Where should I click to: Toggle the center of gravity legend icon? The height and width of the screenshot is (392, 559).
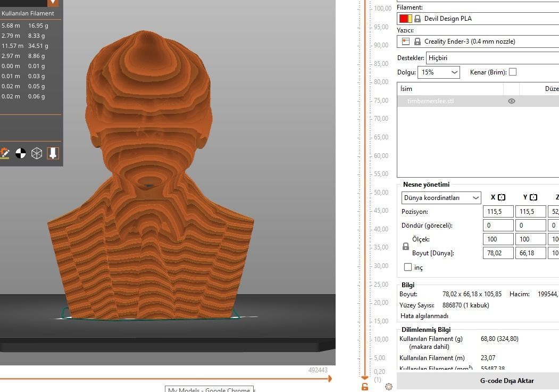tap(21, 153)
